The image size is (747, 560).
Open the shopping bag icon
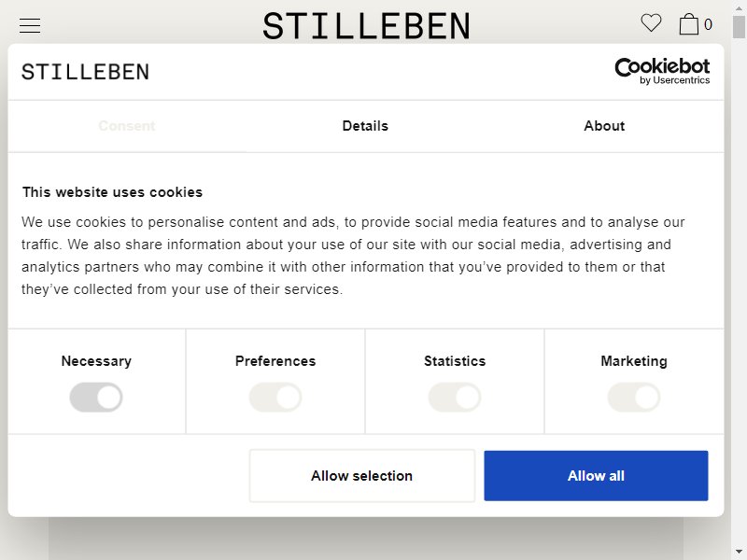click(x=688, y=24)
